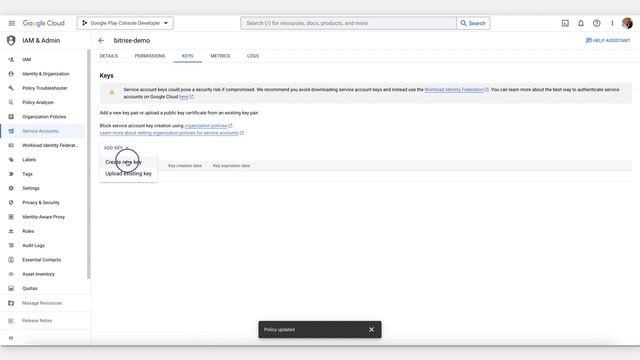Open the three-dot settings menu in header
The image size is (640, 360).
[x=612, y=23]
